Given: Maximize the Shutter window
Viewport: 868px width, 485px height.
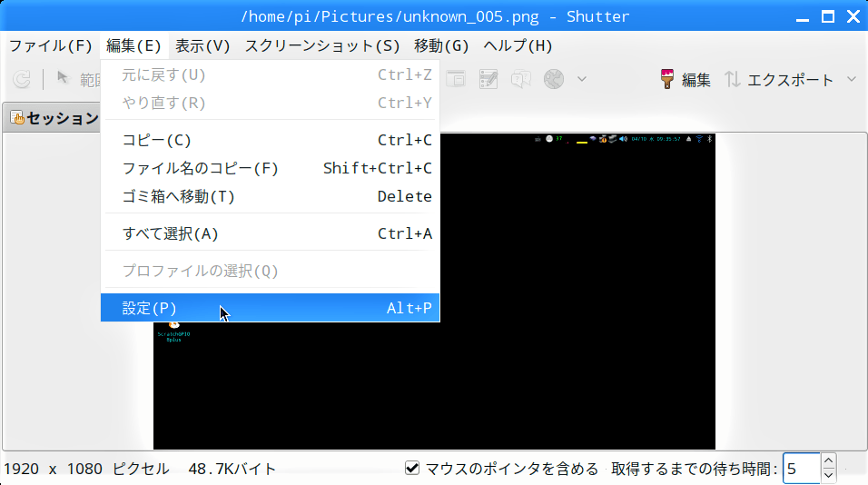Looking at the screenshot, I should click(x=827, y=16).
